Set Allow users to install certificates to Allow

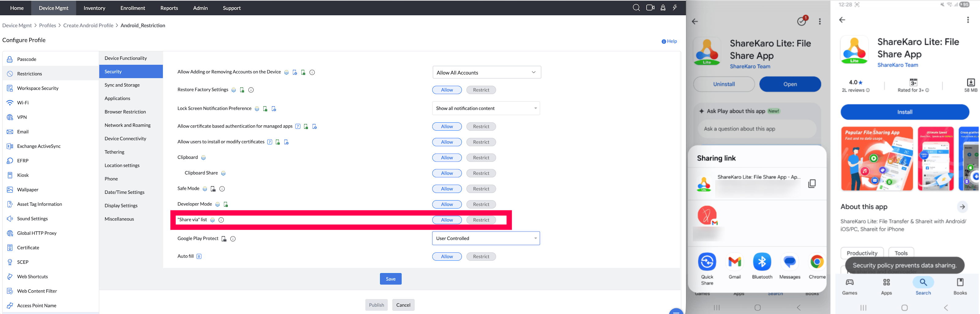tap(447, 142)
